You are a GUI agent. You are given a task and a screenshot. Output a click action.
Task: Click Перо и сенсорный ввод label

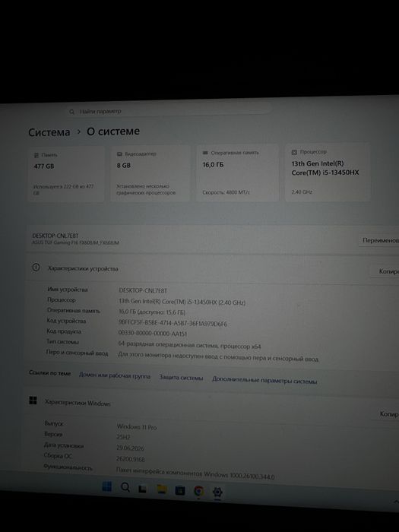pyautogui.click(x=77, y=353)
